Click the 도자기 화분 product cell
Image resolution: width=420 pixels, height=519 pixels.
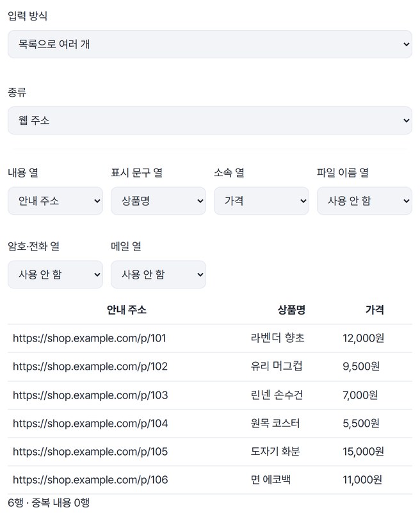[275, 451]
